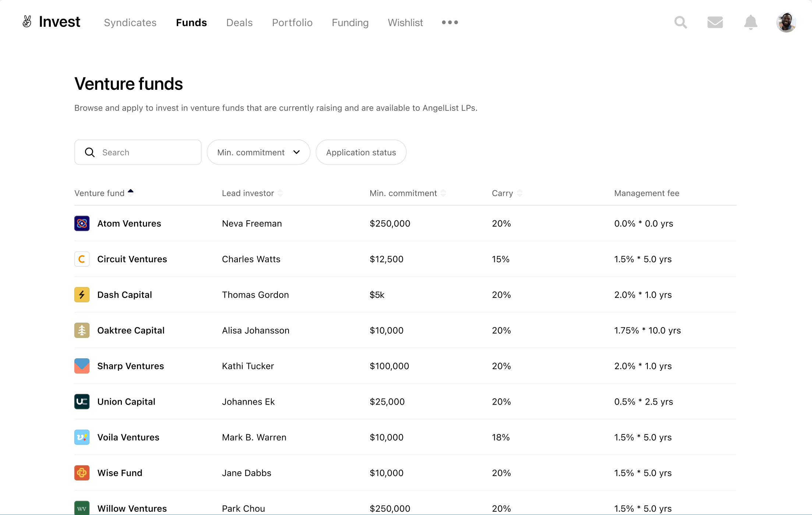Click lead investor Thomas Gordon
The width and height of the screenshot is (812, 515).
coord(255,295)
